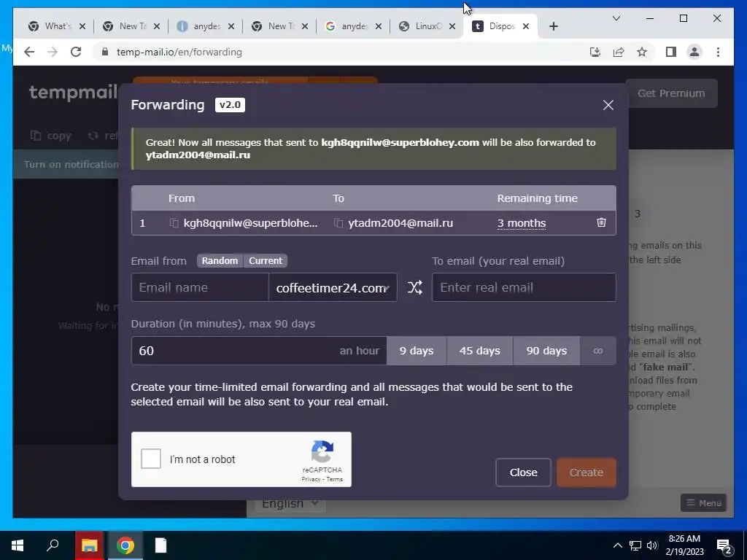Click the address bar URL
Screen dimensions: 747x560
[x=179, y=52]
